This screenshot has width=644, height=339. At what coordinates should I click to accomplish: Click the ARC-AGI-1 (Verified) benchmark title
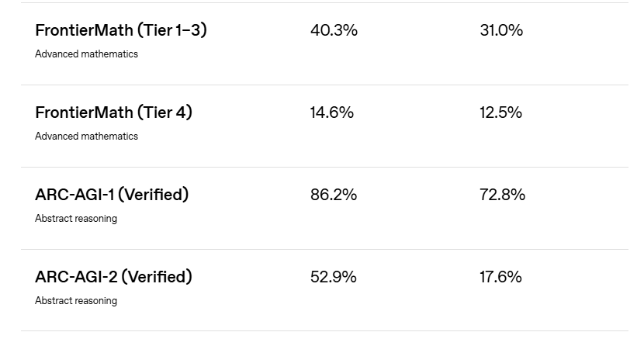(112, 195)
